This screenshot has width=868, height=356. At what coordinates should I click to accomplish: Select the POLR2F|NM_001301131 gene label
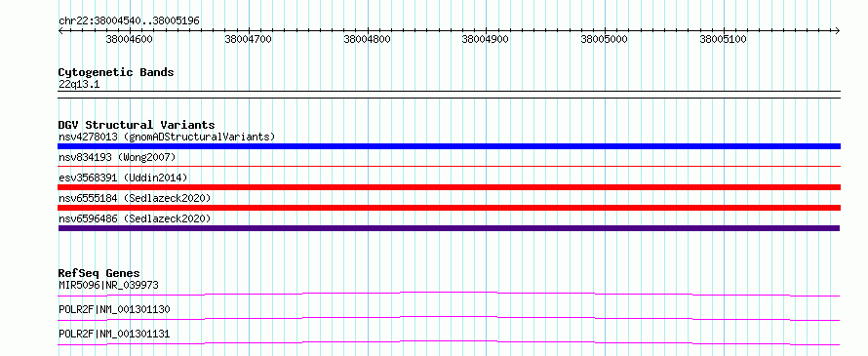click(x=114, y=334)
